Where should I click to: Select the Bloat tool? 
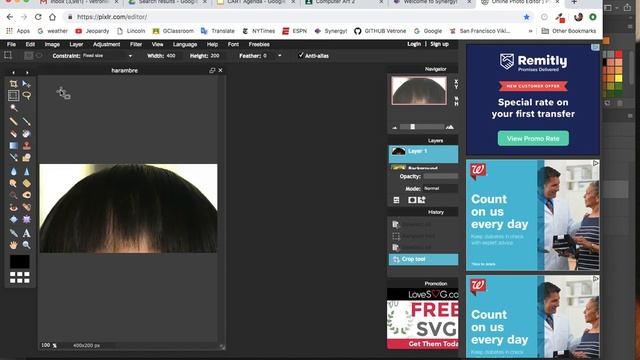13,219
